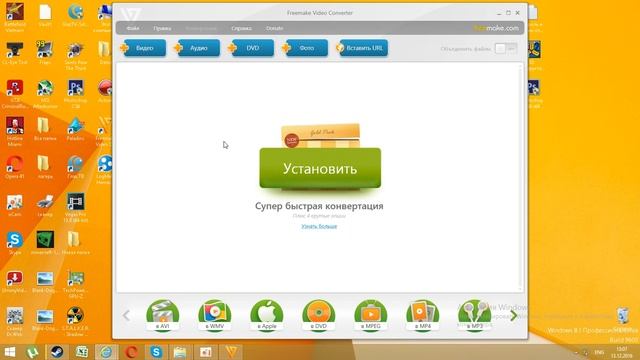Select the Minecraft desktop shortcut
640x360 pixels.
pyautogui.click(x=45, y=244)
